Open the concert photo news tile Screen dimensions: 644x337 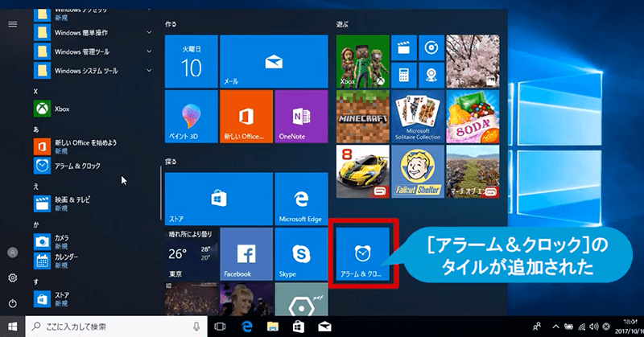pyautogui.click(x=192, y=299)
